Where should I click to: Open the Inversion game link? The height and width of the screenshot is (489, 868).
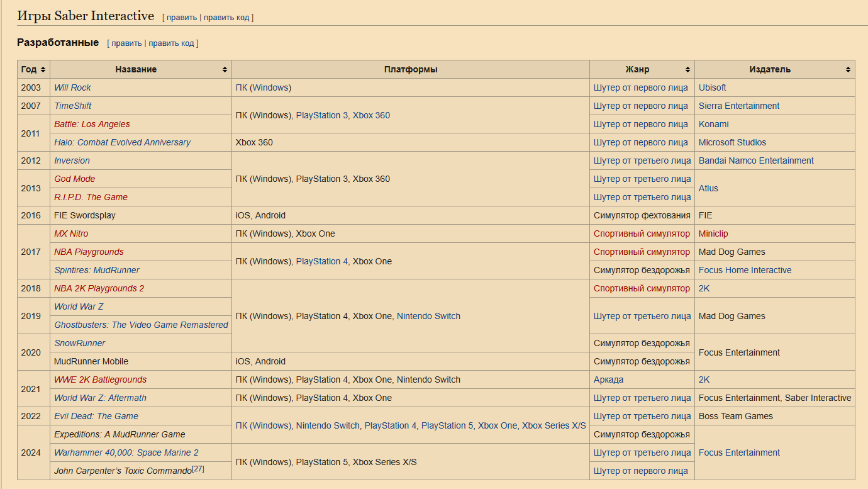pos(72,160)
